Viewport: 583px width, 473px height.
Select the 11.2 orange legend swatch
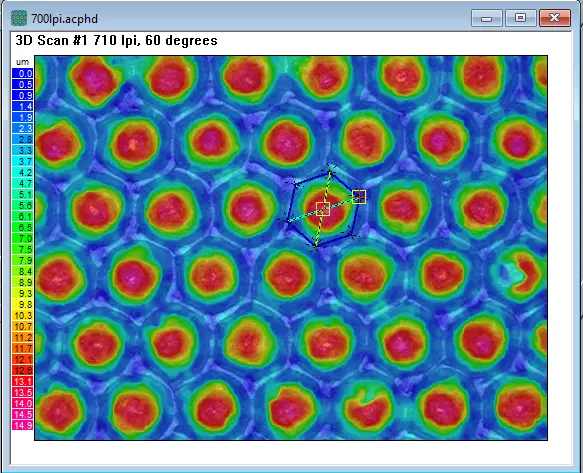coord(22,337)
